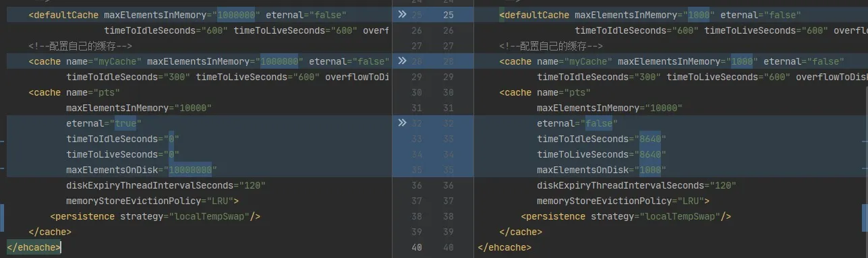Apply the eternal change arrow at line 32
Image resolution: width=868 pixels, height=258 pixels.
pyautogui.click(x=402, y=123)
